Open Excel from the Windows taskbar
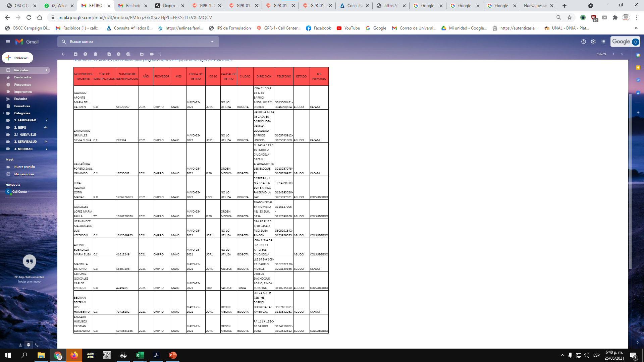The height and width of the screenshot is (362, 644). (x=140, y=355)
